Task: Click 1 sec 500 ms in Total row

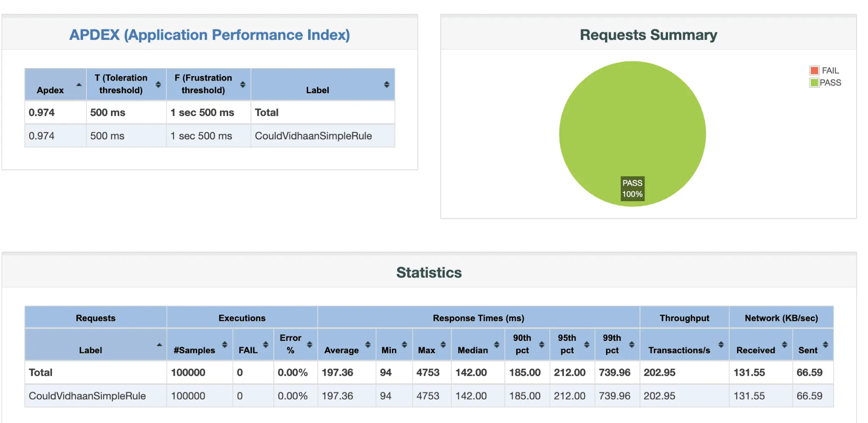Action: coord(202,113)
